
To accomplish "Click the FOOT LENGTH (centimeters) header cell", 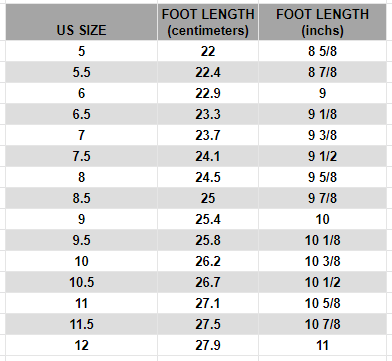I will pos(208,22).
